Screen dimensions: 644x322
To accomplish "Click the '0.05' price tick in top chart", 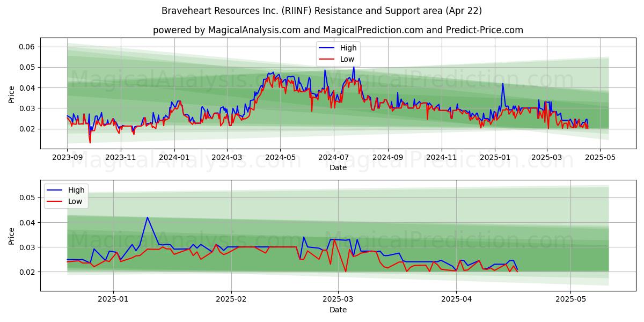I will coord(27,67).
